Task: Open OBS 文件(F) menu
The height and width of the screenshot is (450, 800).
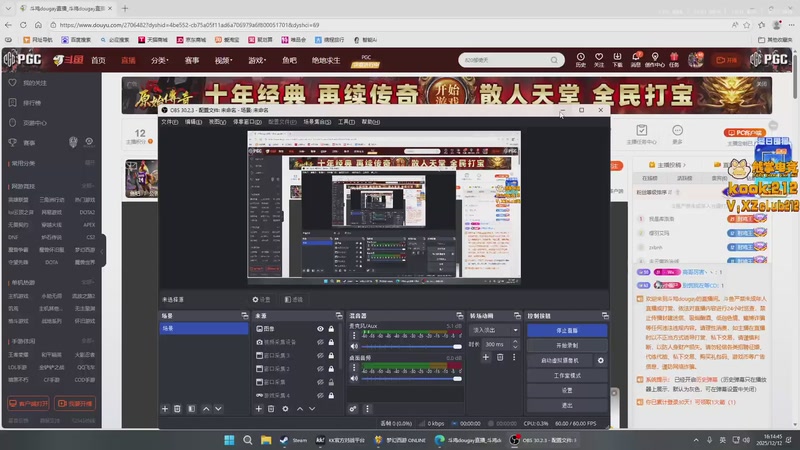Action: click(x=169, y=122)
